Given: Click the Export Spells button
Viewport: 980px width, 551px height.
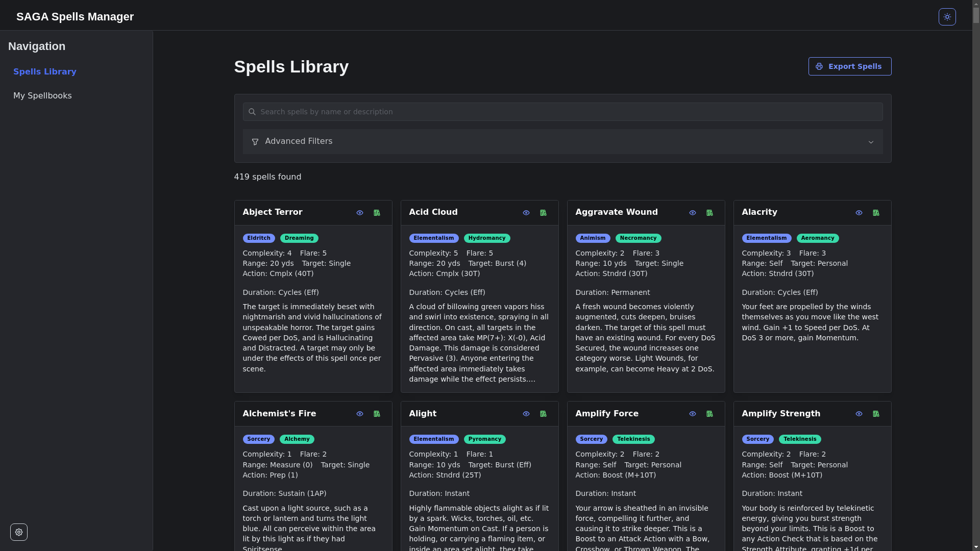Looking at the screenshot, I should coord(850,66).
